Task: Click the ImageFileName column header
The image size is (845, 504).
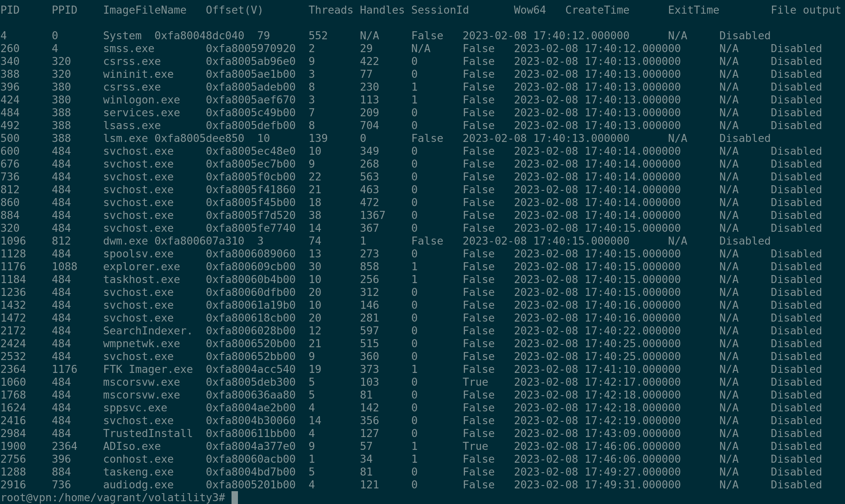Action: [x=144, y=10]
